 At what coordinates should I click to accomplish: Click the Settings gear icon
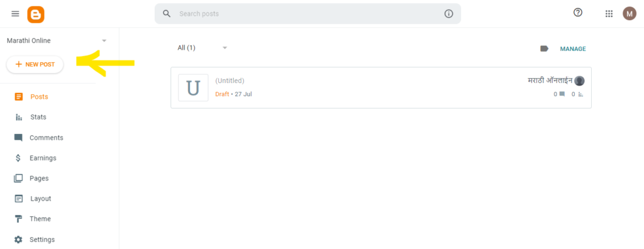click(18, 240)
